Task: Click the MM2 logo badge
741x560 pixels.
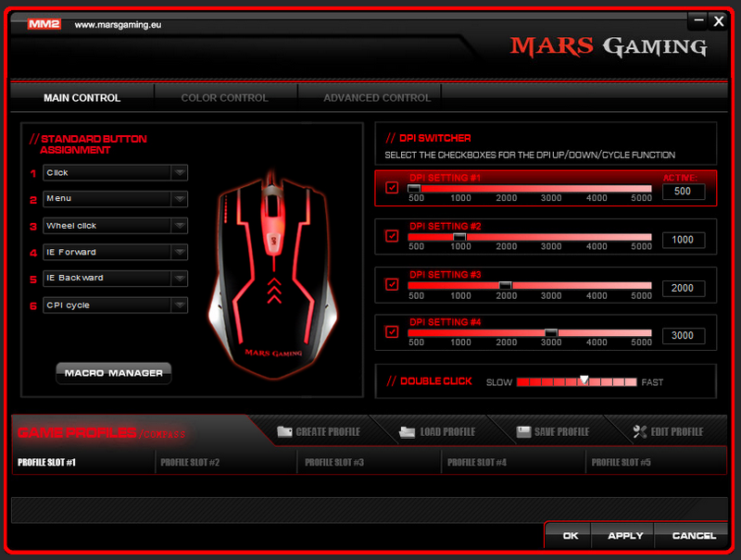Action: pyautogui.click(x=44, y=24)
